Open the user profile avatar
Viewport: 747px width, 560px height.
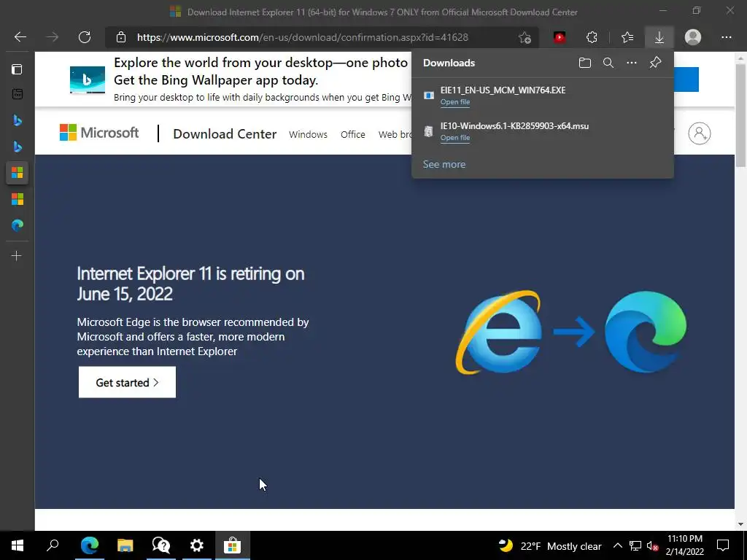(x=693, y=37)
